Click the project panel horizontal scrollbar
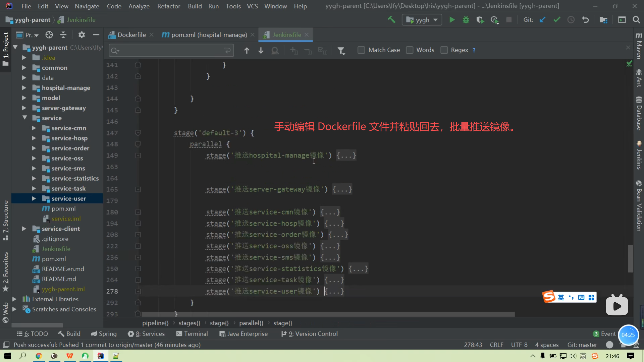Viewport: 644px width, 362px height. pos(37,325)
